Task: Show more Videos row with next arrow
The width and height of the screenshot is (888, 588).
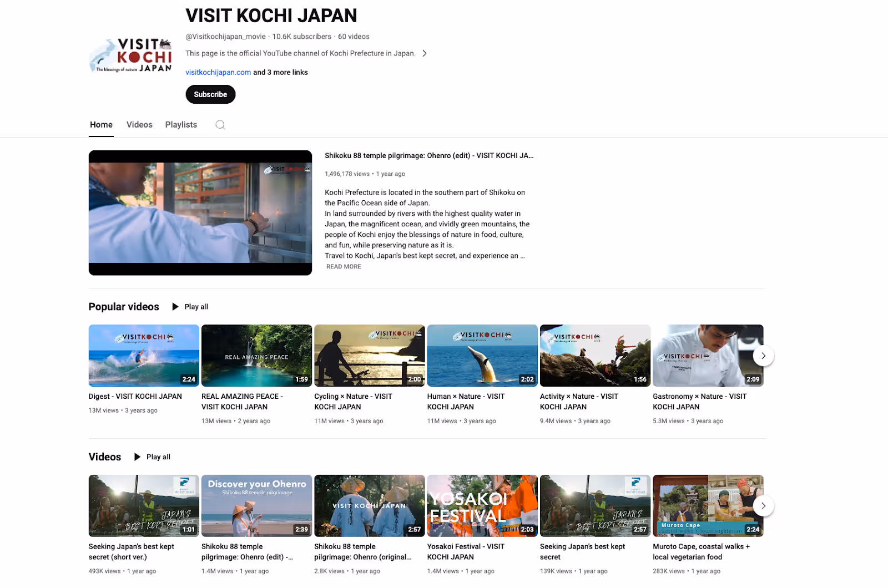Action: tap(763, 505)
